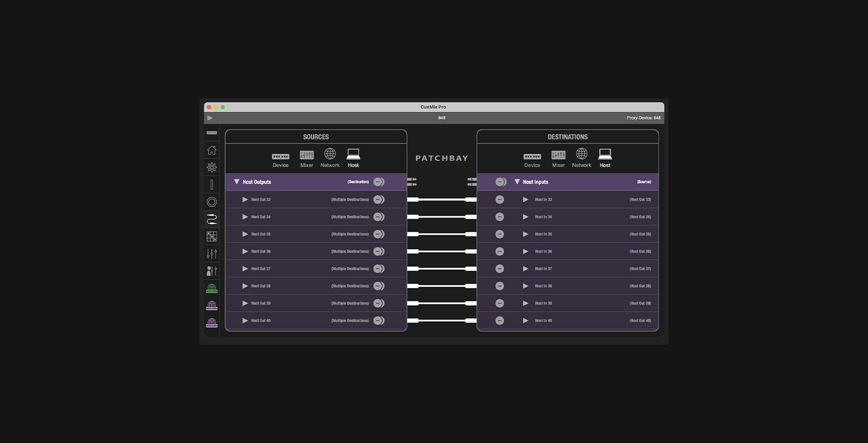868x443 pixels.
Task: Click the minus button on Host Out 34
Action: click(x=378, y=217)
